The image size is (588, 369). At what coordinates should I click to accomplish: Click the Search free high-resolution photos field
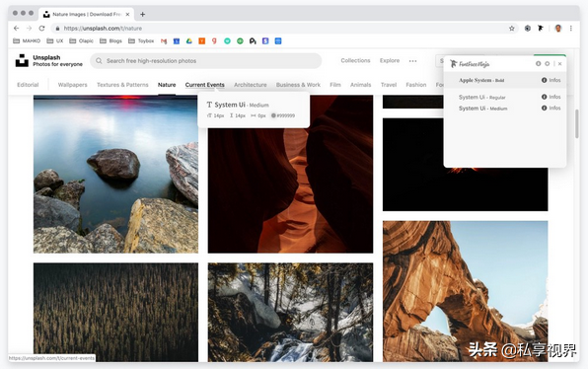coord(206,61)
